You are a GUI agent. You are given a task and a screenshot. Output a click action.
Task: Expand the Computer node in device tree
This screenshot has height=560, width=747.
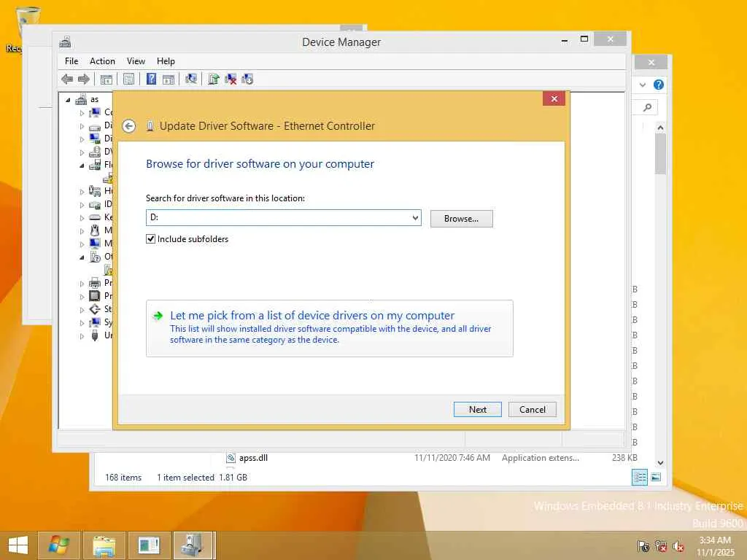pos(82,113)
